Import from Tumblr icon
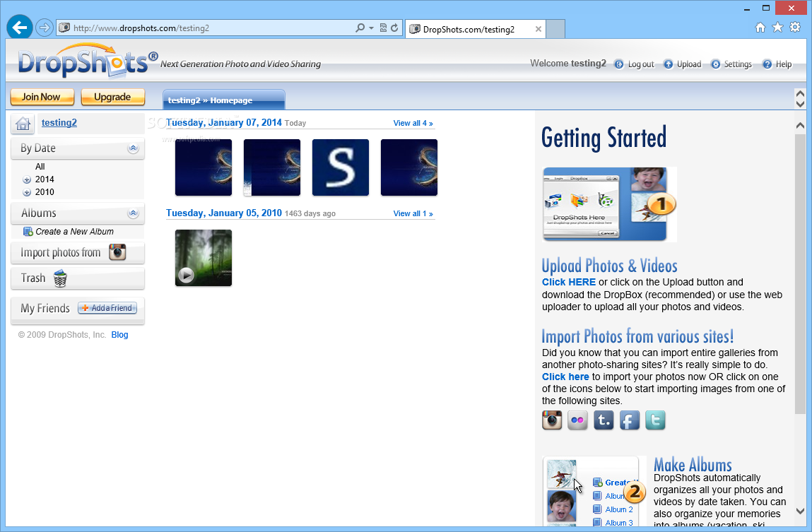This screenshot has width=812, height=532. tap(604, 420)
